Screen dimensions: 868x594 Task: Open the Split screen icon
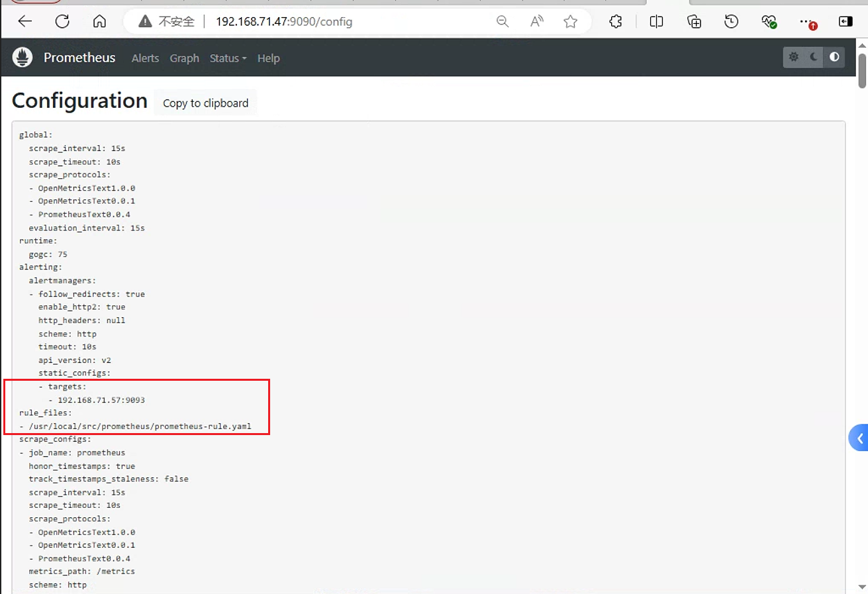click(x=656, y=22)
